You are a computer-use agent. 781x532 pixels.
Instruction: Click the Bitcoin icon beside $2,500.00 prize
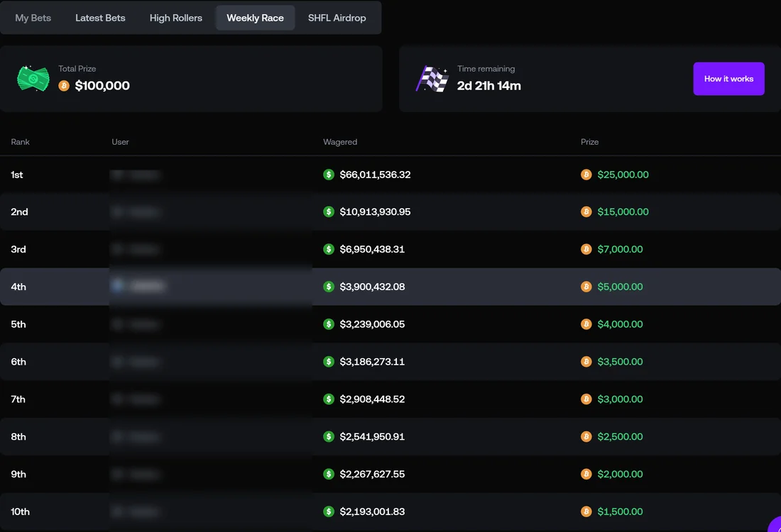pyautogui.click(x=586, y=436)
